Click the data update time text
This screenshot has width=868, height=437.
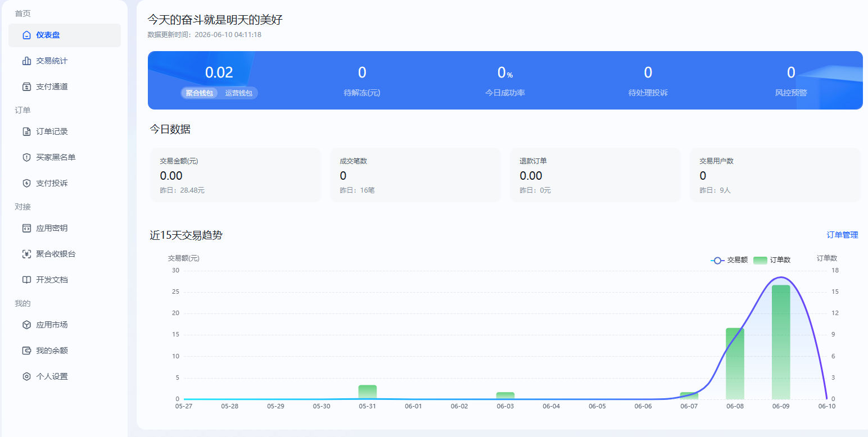pyautogui.click(x=205, y=35)
